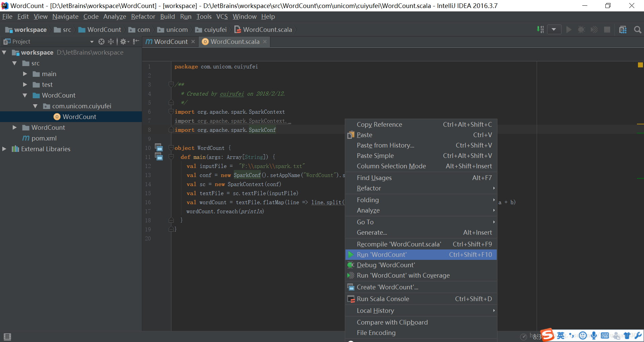Click the unicom breadcrumb
This screenshot has height=342, width=644.
[x=172, y=30]
